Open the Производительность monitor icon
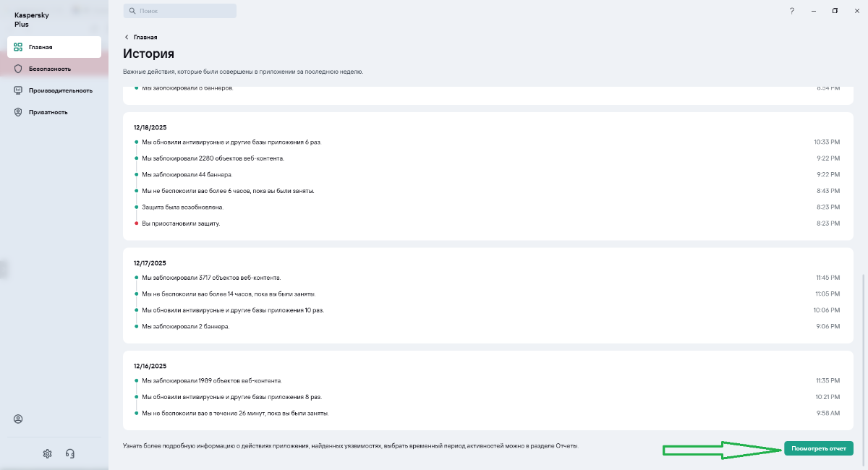 coord(18,90)
